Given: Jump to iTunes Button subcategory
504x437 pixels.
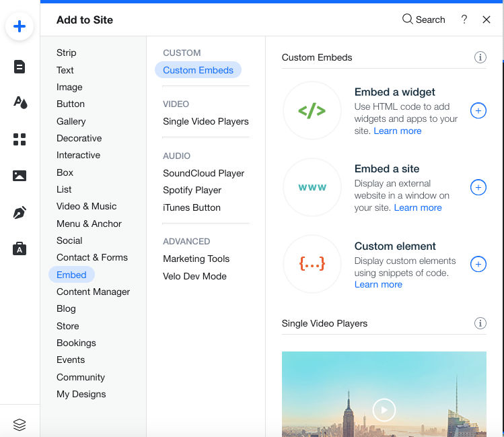Looking at the screenshot, I should pos(192,208).
